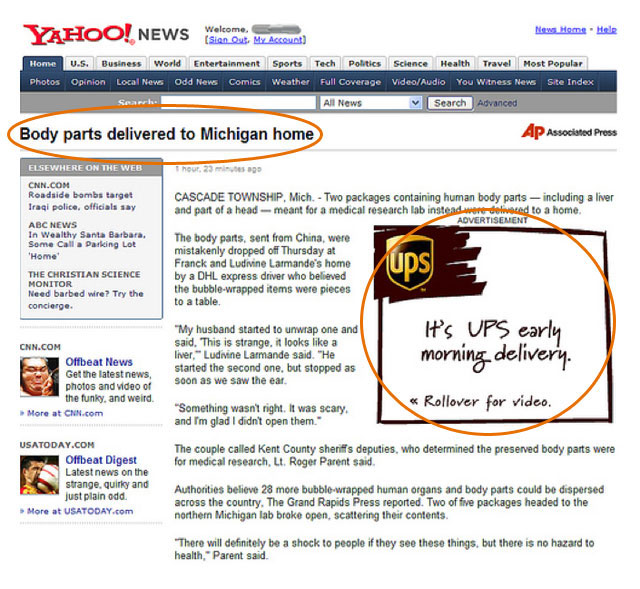Open the All News search dropdown
Image resolution: width=640 pixels, height=589 pixels.
click(x=371, y=103)
